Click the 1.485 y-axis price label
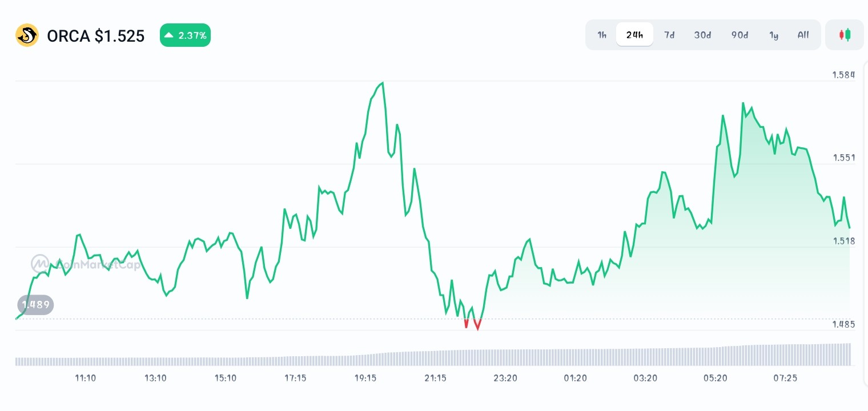 point(843,324)
